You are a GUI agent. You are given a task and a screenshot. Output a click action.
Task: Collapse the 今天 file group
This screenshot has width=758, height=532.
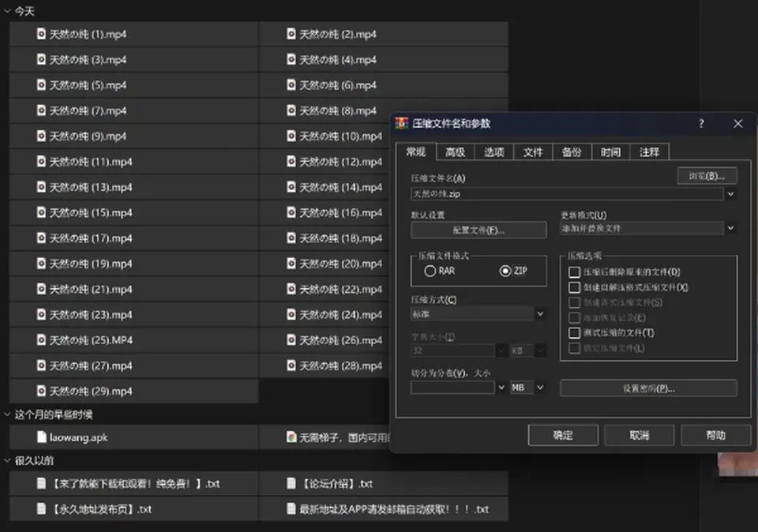[7, 11]
